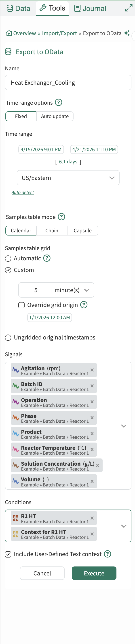Open Time range options help icon
The image size is (135, 644).
point(58,102)
